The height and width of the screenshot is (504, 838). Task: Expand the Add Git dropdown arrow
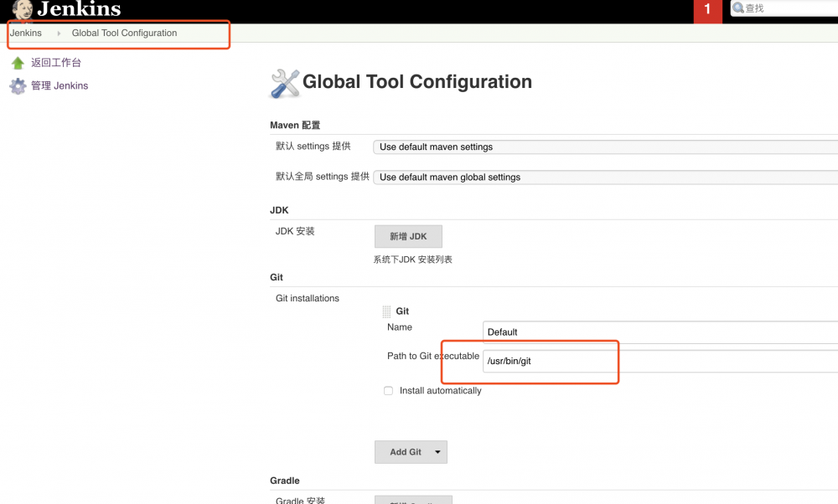(x=437, y=452)
